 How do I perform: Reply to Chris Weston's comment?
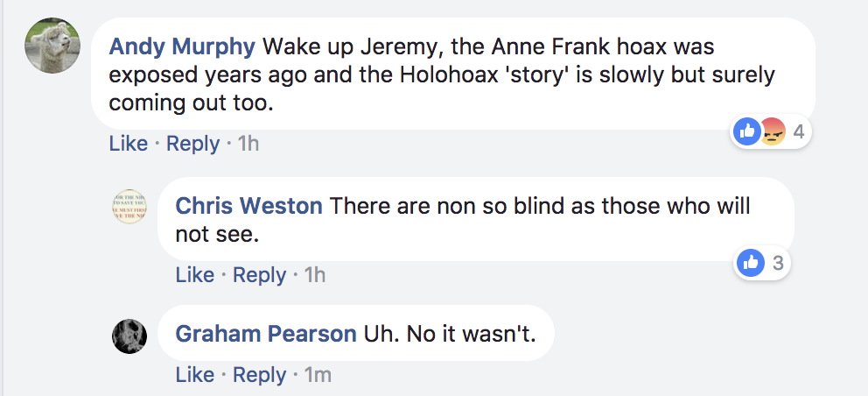[x=259, y=274]
